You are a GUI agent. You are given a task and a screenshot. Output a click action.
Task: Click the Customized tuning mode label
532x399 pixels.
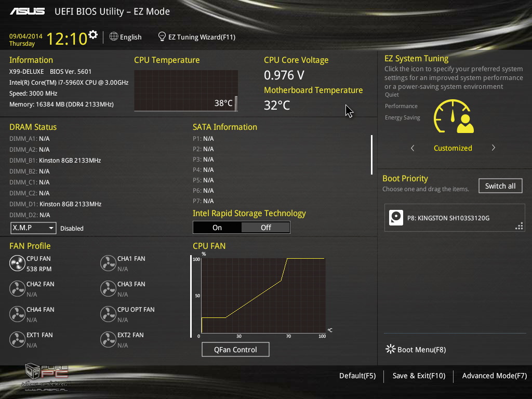453,148
